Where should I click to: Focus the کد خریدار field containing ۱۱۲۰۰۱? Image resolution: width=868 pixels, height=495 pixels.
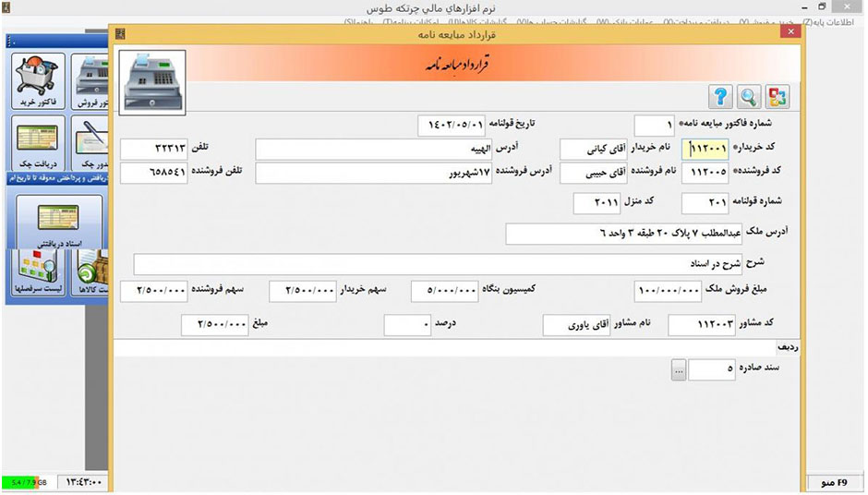tap(705, 149)
